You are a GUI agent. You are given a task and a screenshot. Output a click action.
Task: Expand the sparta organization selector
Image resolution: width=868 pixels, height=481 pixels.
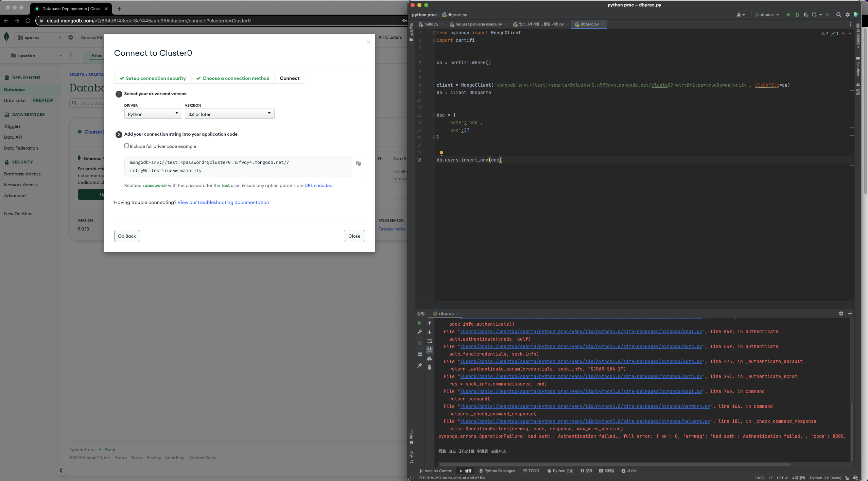40,37
